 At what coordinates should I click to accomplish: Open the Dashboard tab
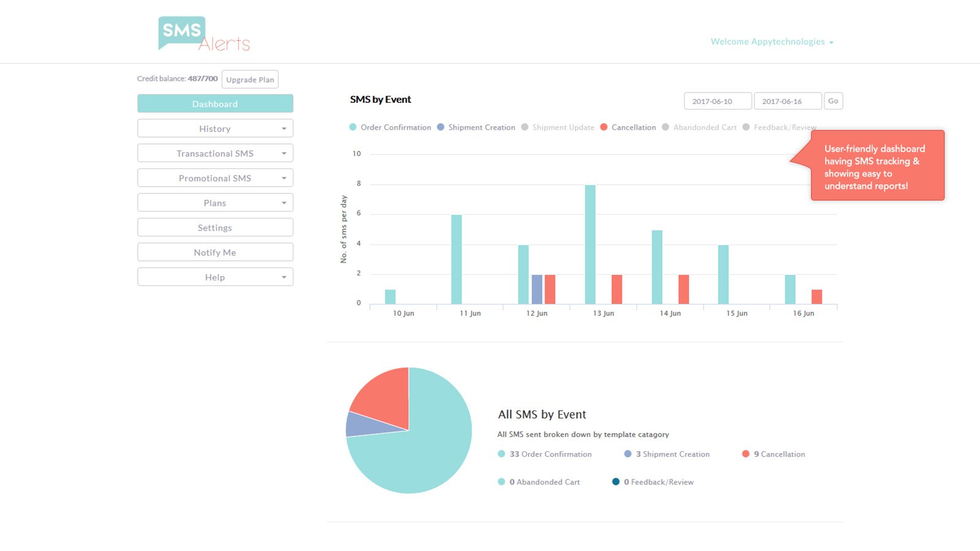pyautogui.click(x=215, y=103)
